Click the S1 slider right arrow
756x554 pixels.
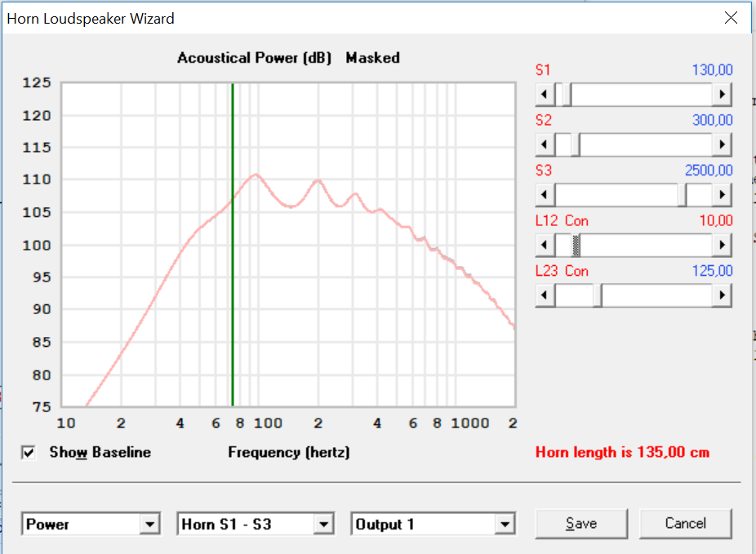tap(722, 95)
